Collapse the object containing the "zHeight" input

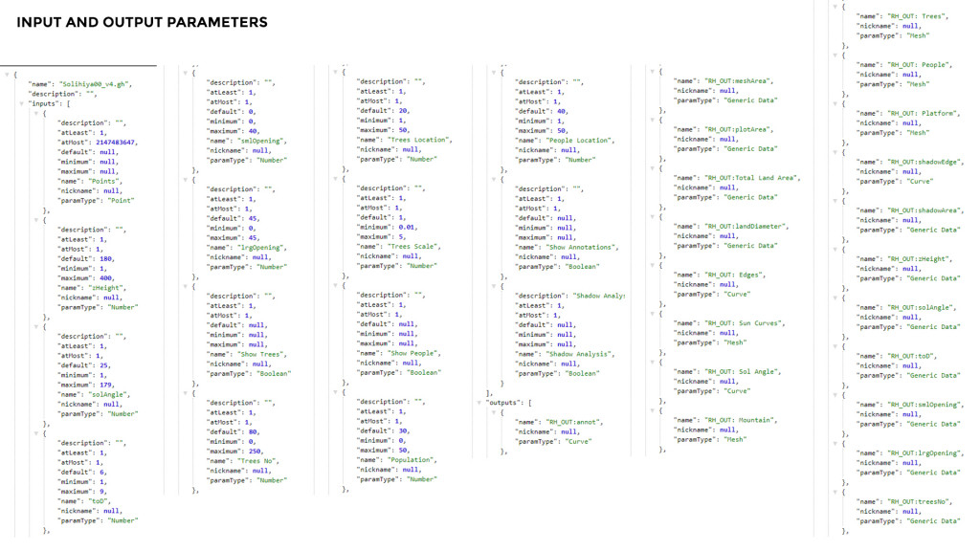coord(35,220)
